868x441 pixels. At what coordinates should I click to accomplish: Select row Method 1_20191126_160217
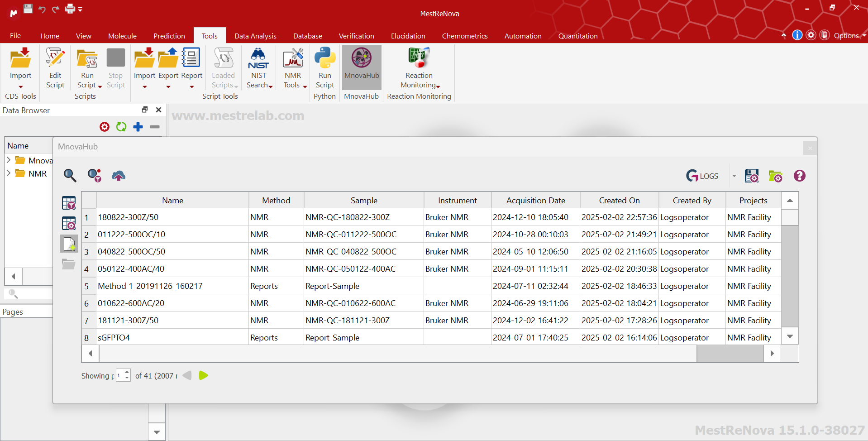432,286
